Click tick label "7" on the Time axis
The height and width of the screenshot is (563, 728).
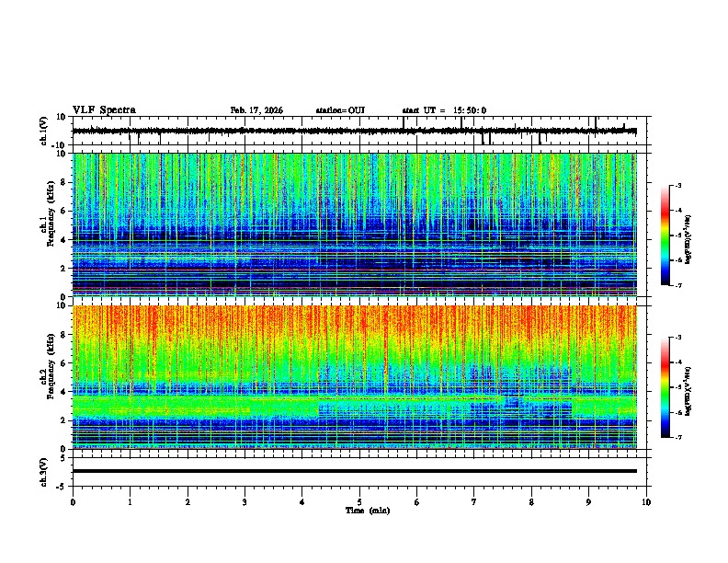point(474,502)
